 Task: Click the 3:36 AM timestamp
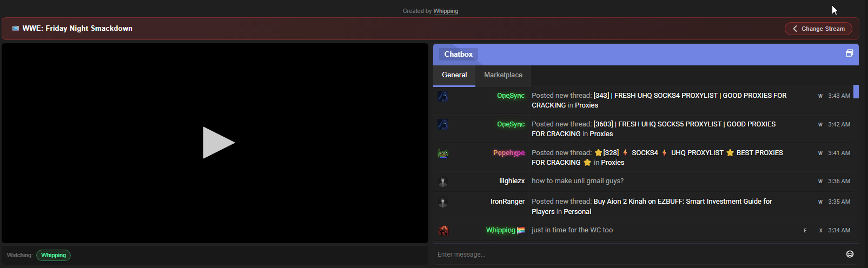click(839, 182)
